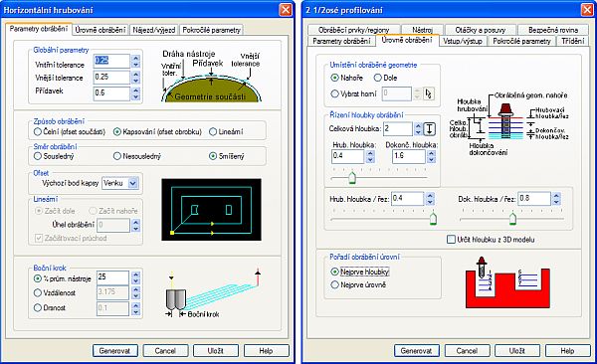The height and width of the screenshot is (364, 597).
Task: Click the cursor pick icon next to Vybrat horní
Action: click(428, 93)
